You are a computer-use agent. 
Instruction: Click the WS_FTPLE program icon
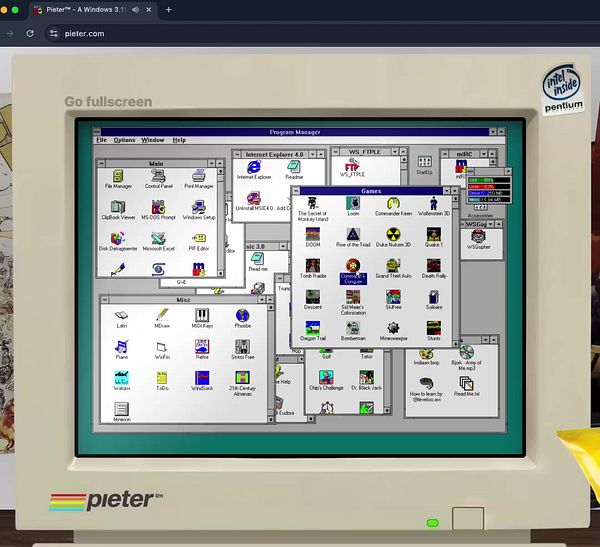tap(352, 168)
